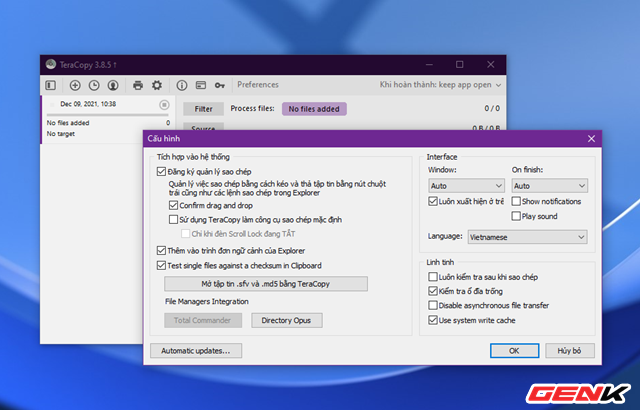Click the No files added button
This screenshot has height=410, width=640.
[x=314, y=109]
